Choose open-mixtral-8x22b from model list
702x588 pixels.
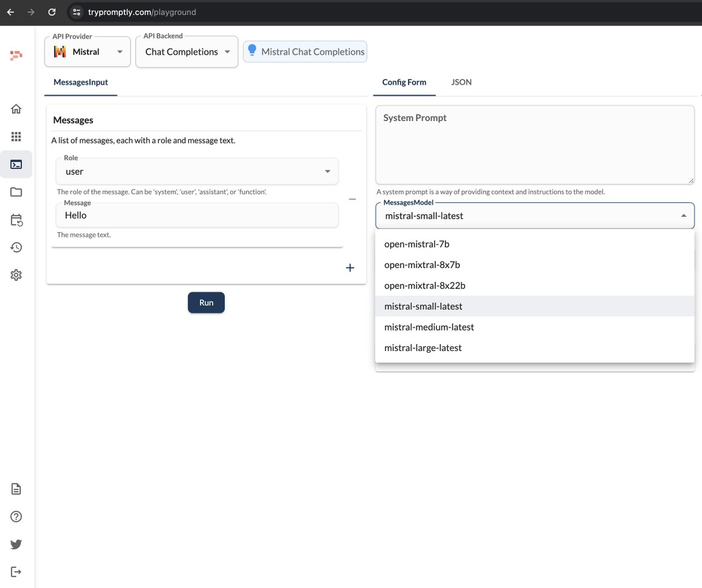pos(535,286)
